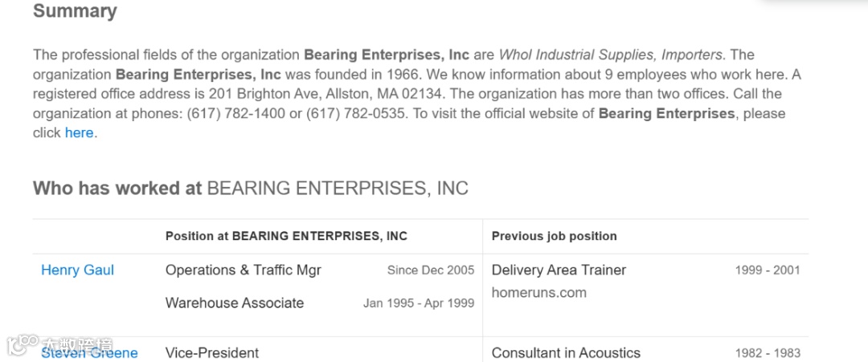Image resolution: width=868 pixels, height=362 pixels.
Task: Open Steven Greene's profile link
Action: click(x=89, y=353)
